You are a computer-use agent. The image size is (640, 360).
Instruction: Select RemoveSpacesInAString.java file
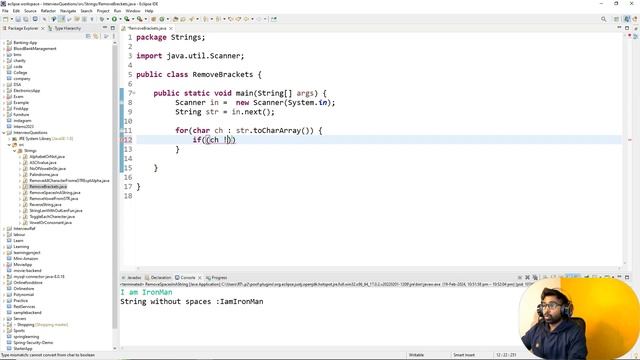click(x=55, y=193)
